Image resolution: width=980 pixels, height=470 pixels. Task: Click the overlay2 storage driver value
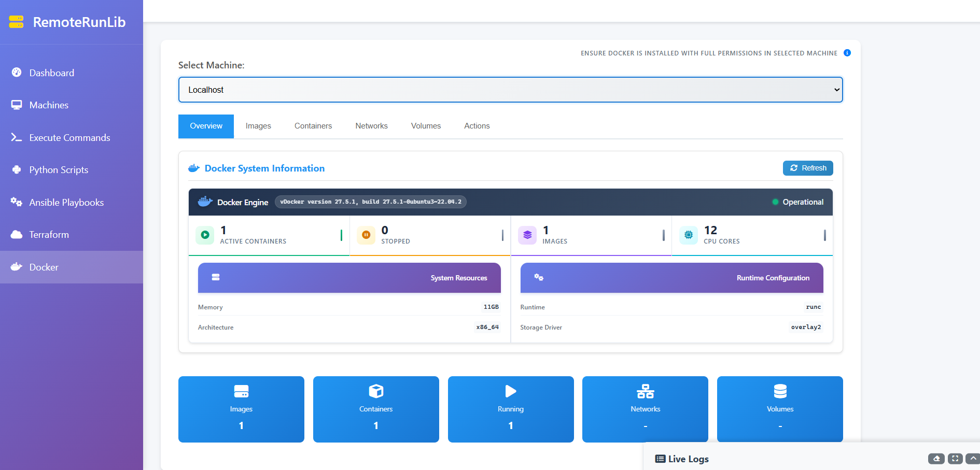coord(806,327)
